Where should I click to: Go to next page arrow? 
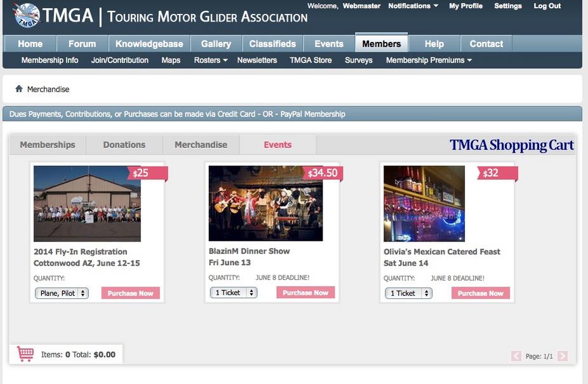562,357
